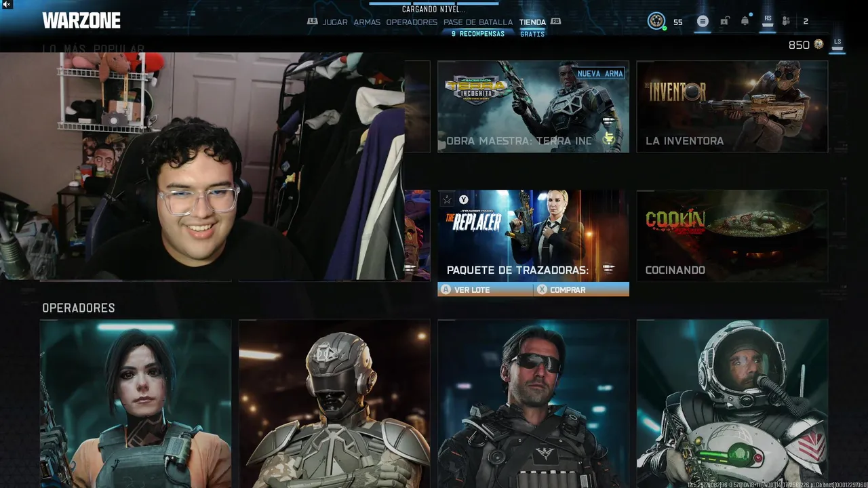868x488 pixels.
Task: Open the Cocinando bundle card
Action: (732, 236)
